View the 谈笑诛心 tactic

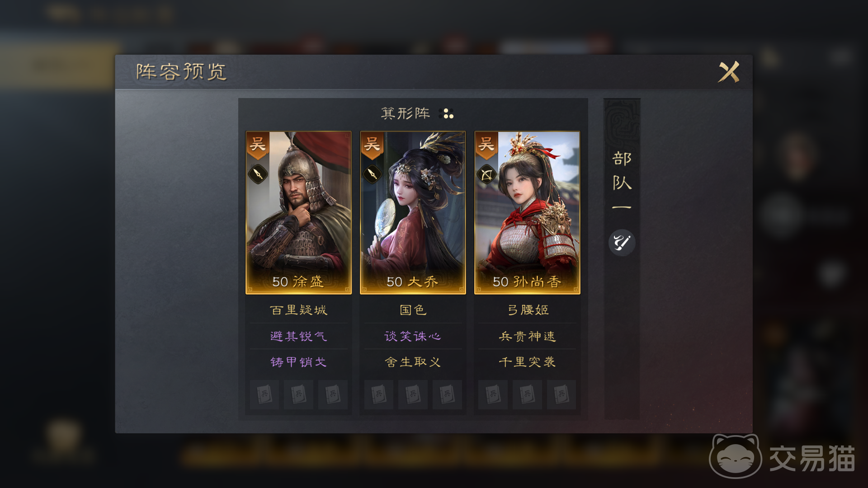point(413,336)
